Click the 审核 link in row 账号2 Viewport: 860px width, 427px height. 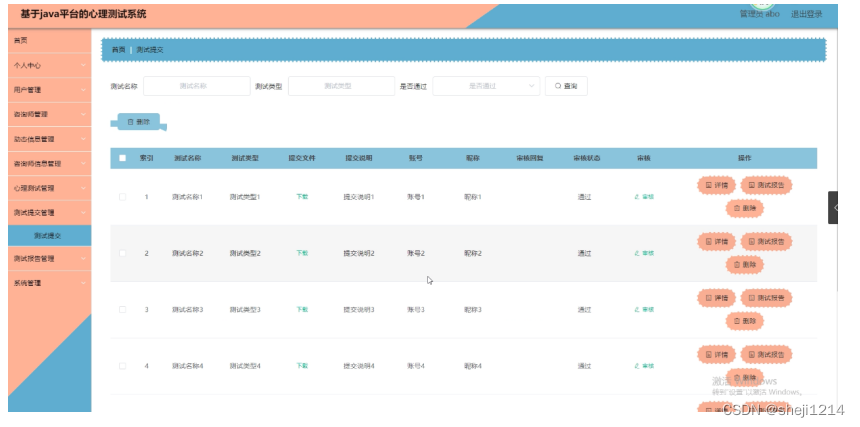click(x=644, y=253)
